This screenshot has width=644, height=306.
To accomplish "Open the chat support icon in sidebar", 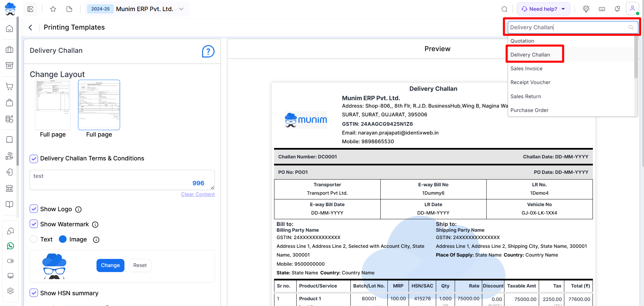I will tap(10, 231).
